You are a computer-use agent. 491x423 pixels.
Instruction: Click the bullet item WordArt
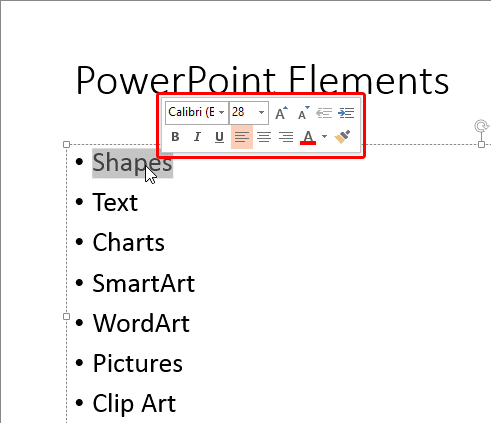point(141,323)
